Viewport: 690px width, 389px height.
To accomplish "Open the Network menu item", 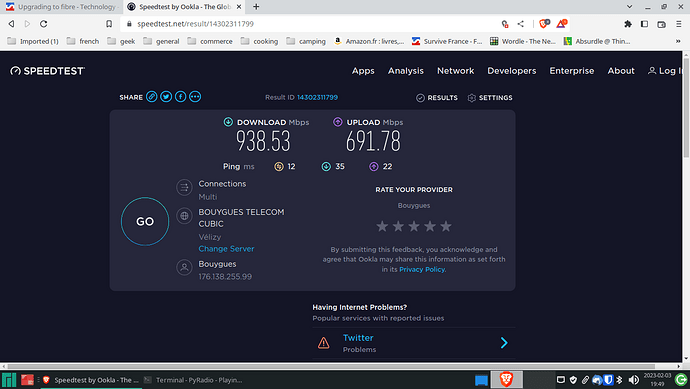I will point(455,71).
